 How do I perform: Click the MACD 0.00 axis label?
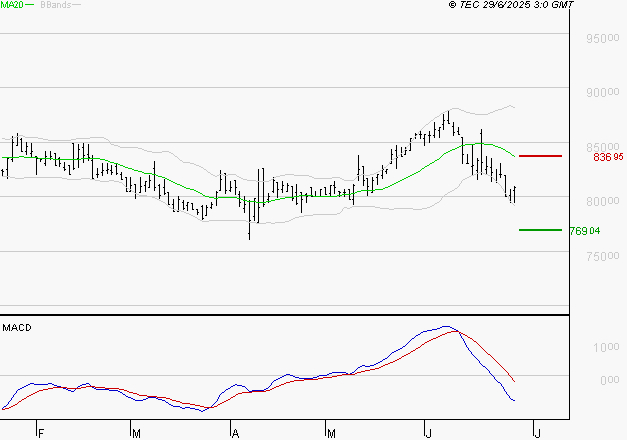coord(609,380)
